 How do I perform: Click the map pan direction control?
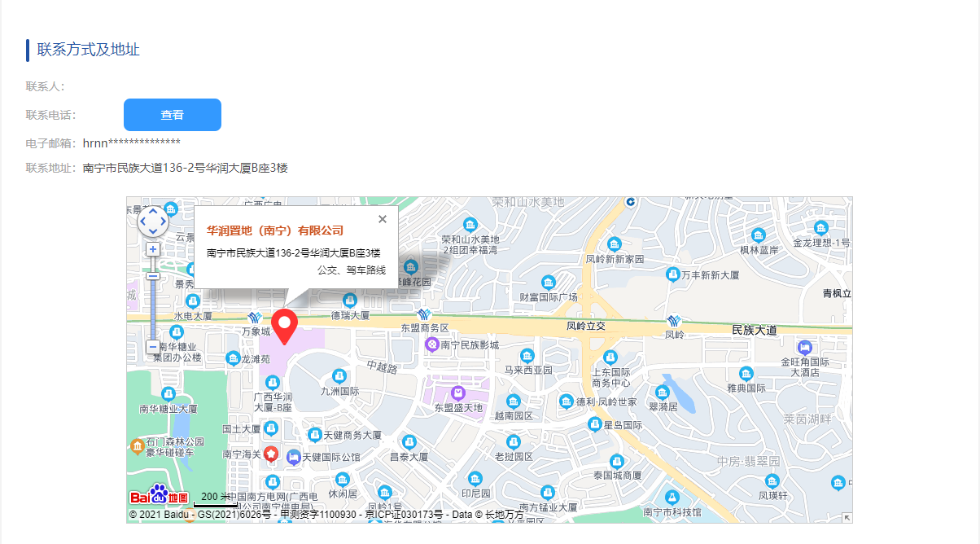click(x=153, y=221)
